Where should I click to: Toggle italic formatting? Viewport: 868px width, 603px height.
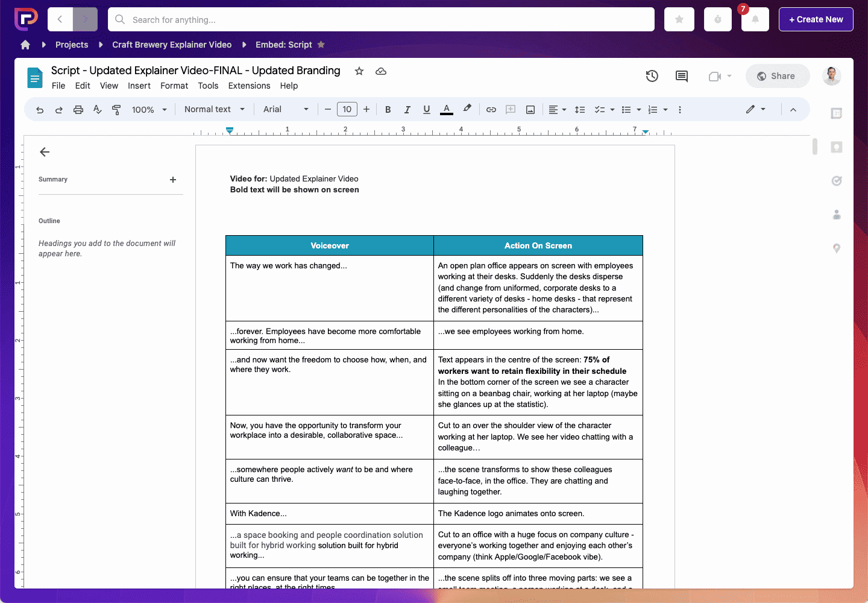point(407,110)
